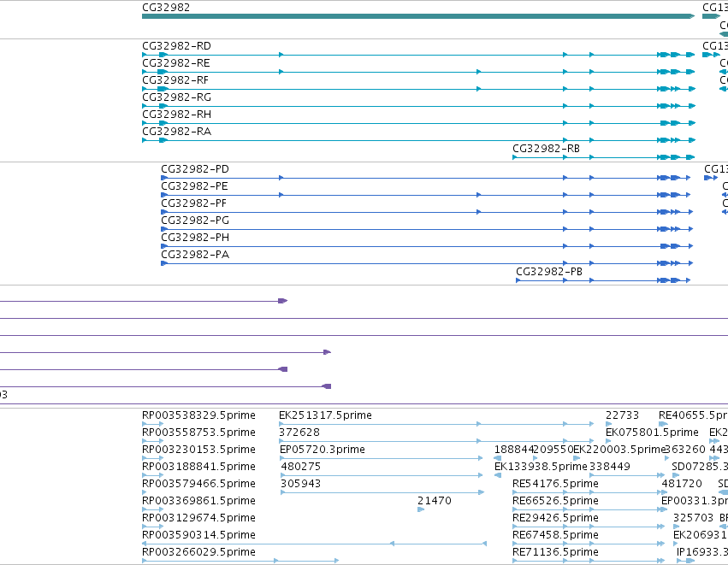This screenshot has height=565, width=728.
Task: Click CG32982-PF coding sequence name
Action: (x=194, y=203)
